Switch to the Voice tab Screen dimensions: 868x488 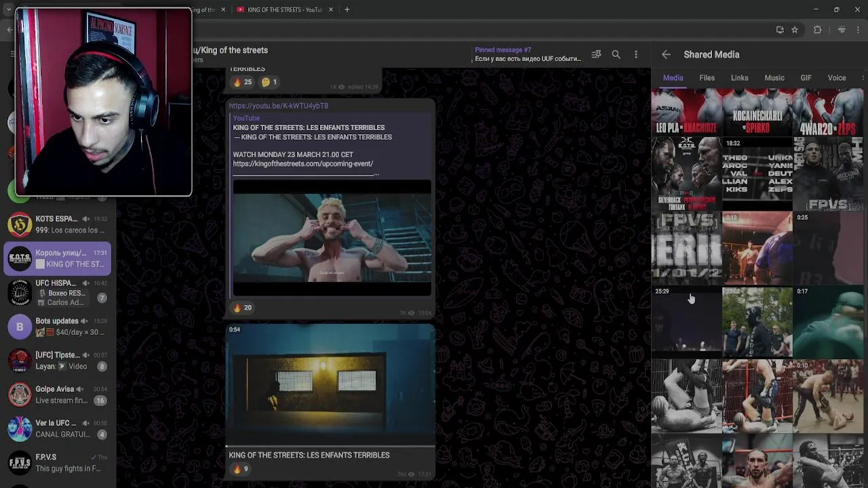coord(836,78)
